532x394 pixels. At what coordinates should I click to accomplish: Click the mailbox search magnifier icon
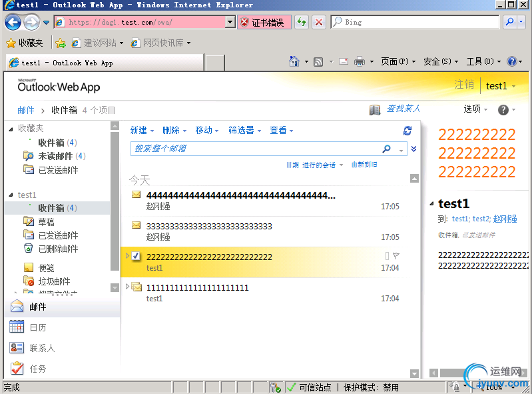386,149
